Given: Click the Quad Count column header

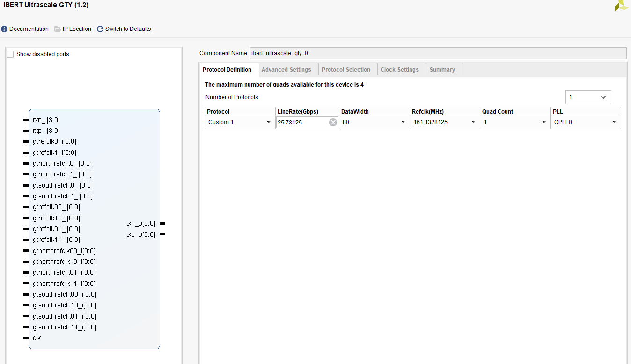Looking at the screenshot, I should point(516,112).
